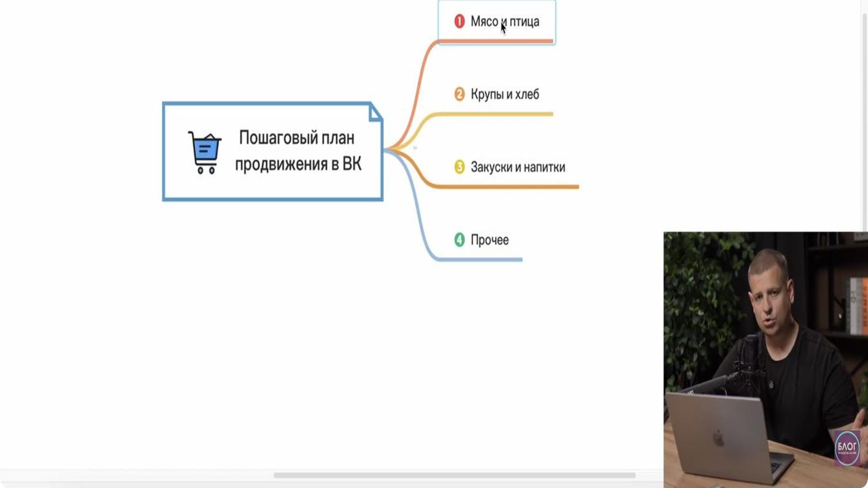Select the 'Мясо и птица' branch node
Viewport: 868px width, 488px height.
(496, 22)
